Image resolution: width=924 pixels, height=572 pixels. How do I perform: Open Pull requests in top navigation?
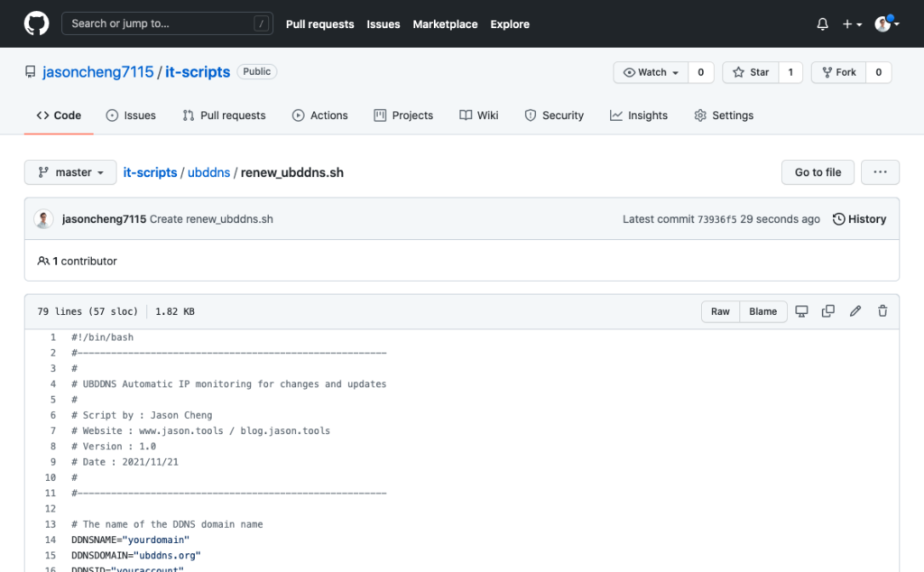tap(320, 24)
